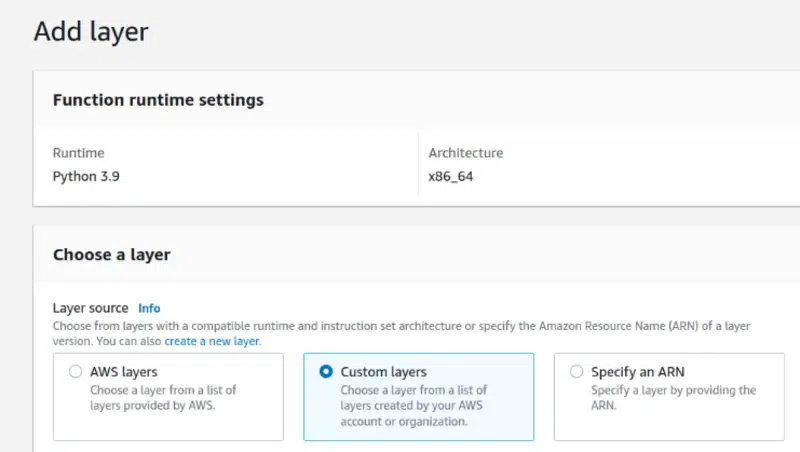800x452 pixels.
Task: Click the AWS layers card description text
Action: (x=163, y=397)
